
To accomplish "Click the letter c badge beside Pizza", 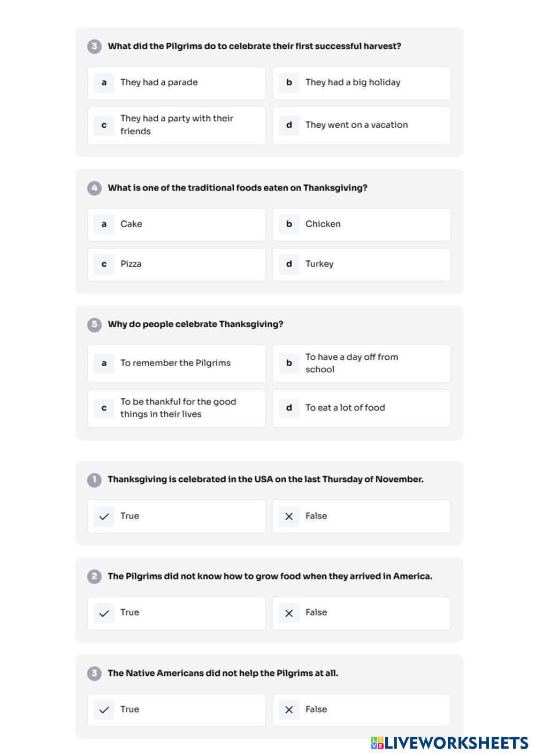I will pyautogui.click(x=104, y=264).
